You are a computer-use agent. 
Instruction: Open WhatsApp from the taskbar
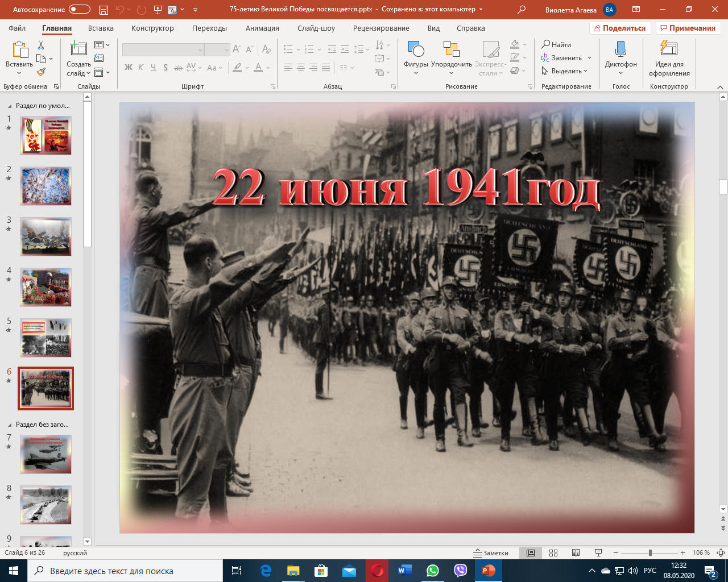tap(433, 571)
